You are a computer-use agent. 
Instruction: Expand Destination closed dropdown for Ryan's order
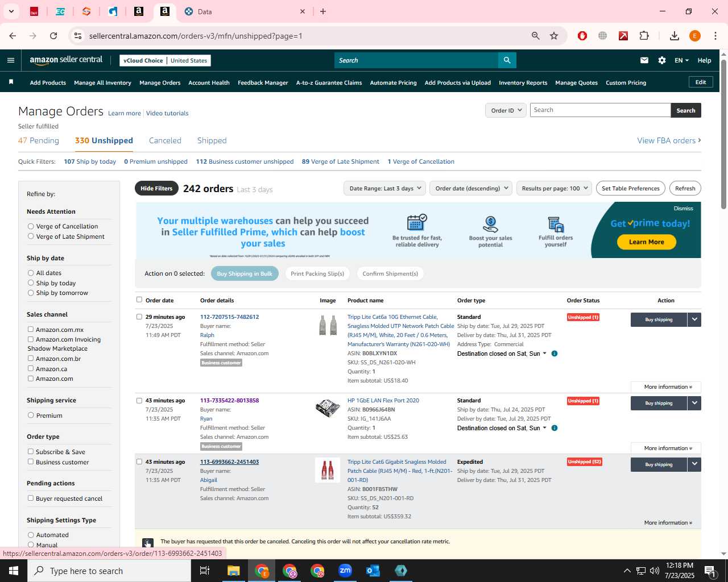[544, 428]
